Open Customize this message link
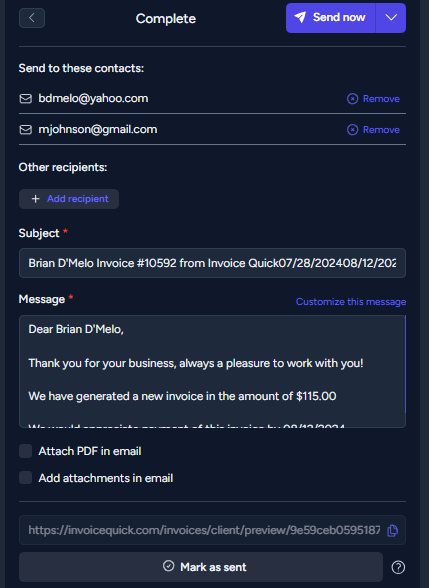 [351, 302]
